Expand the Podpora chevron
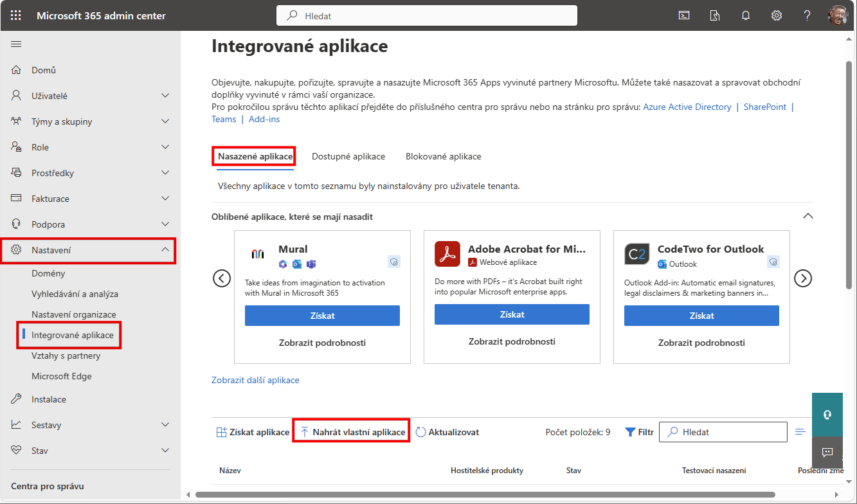The width and height of the screenshot is (857, 504). pyautogui.click(x=165, y=224)
